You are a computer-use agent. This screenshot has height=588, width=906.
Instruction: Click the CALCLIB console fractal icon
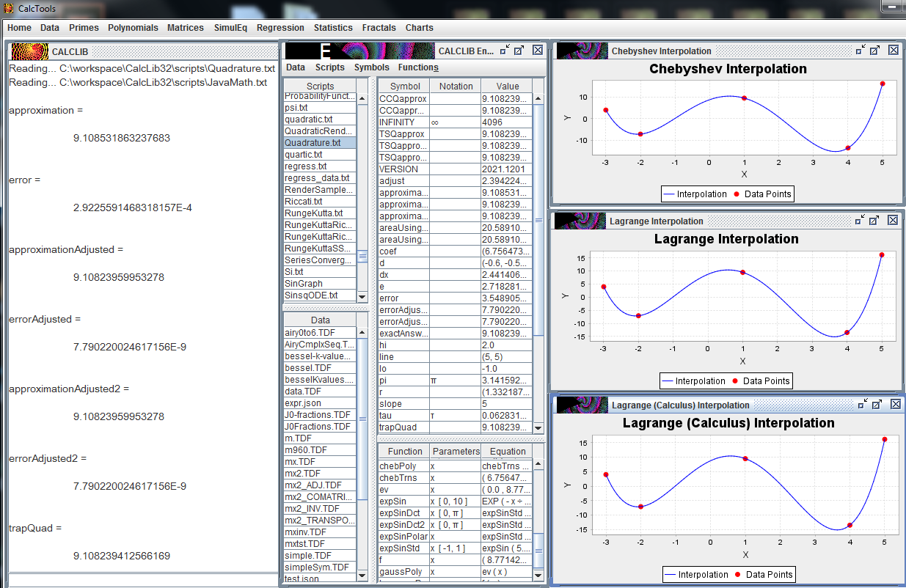pos(29,51)
